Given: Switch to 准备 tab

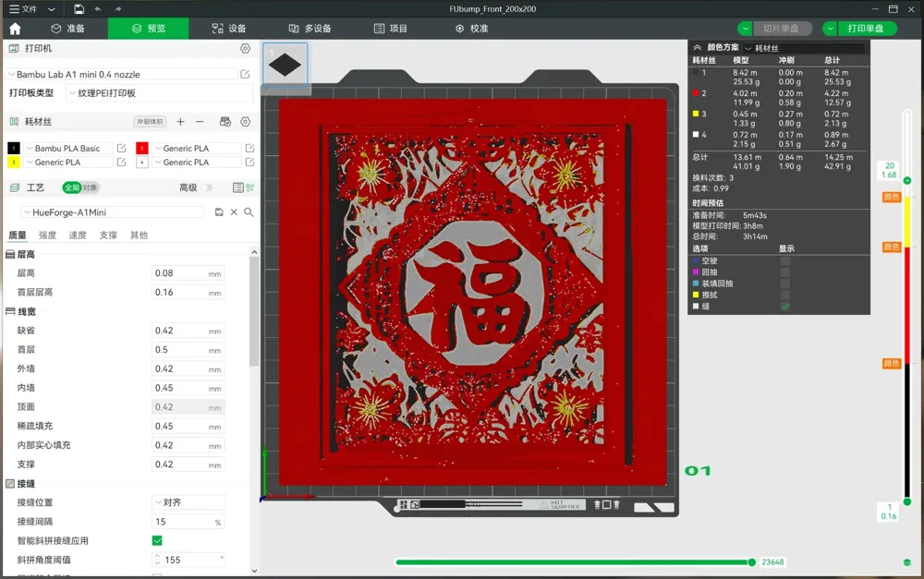Looking at the screenshot, I should 67,29.
